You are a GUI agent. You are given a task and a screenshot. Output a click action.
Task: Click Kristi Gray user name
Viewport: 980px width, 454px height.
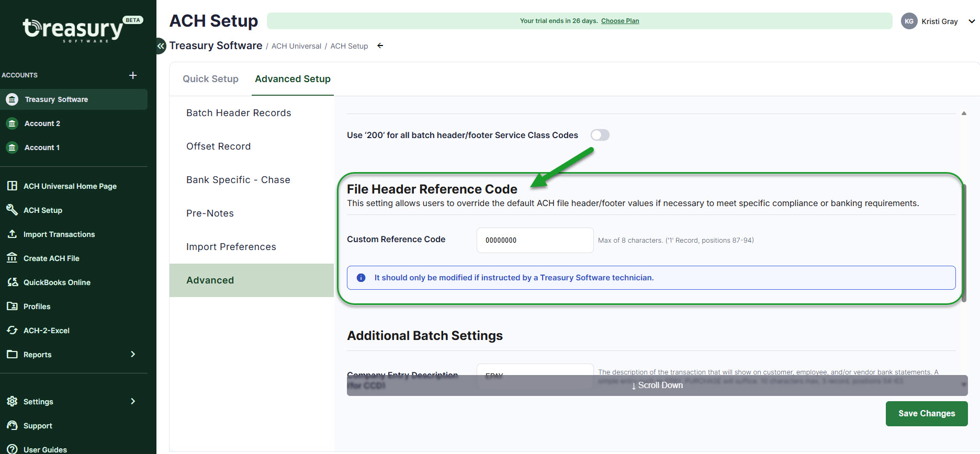pos(939,21)
